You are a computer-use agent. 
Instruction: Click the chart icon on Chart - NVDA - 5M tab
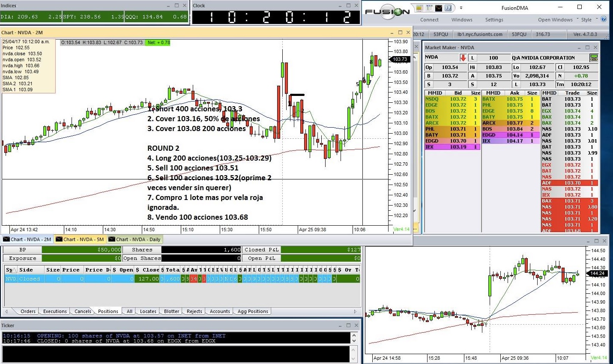click(x=59, y=239)
